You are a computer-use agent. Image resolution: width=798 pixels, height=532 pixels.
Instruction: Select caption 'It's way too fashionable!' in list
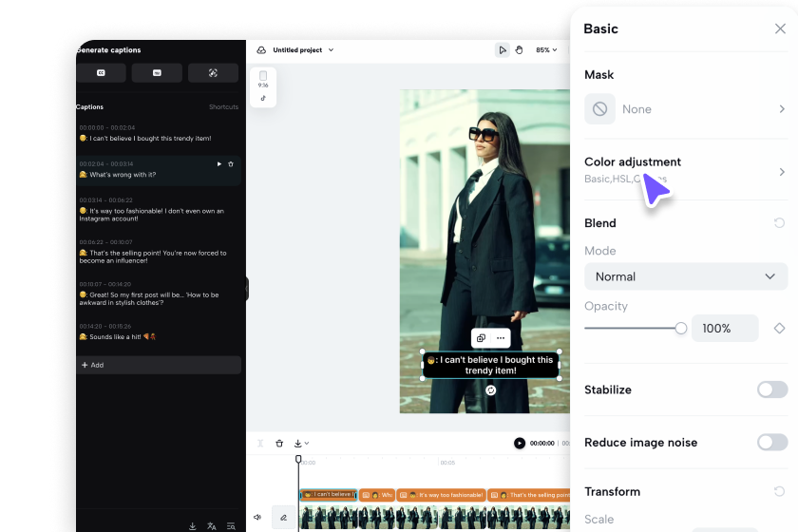coord(152,215)
